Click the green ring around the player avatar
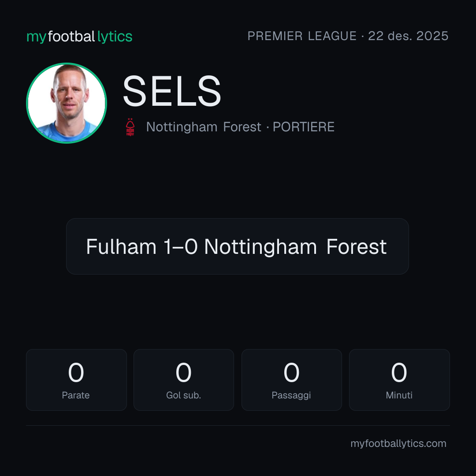 point(67,63)
